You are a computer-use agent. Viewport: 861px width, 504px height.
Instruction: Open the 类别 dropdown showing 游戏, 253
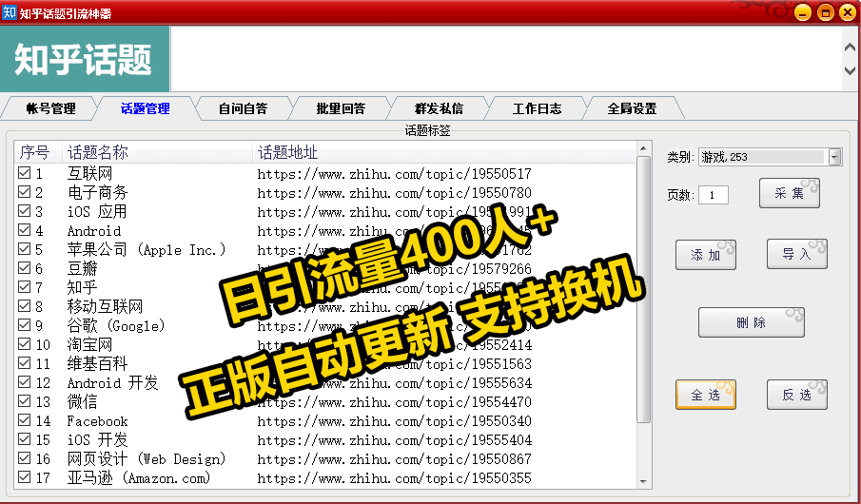pos(770,157)
